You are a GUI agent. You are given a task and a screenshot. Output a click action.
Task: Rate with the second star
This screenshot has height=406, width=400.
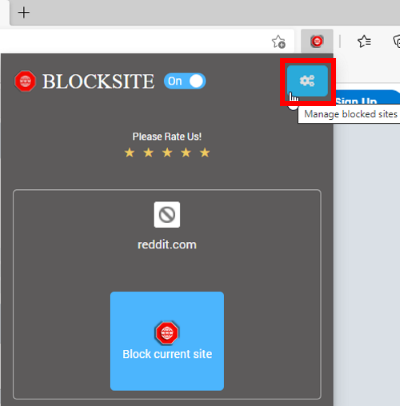pos(148,153)
